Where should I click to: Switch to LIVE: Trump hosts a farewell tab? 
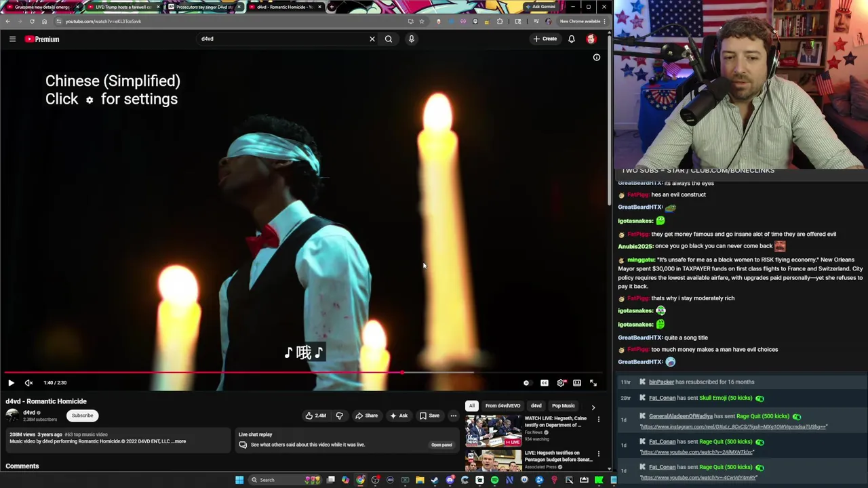[122, 7]
